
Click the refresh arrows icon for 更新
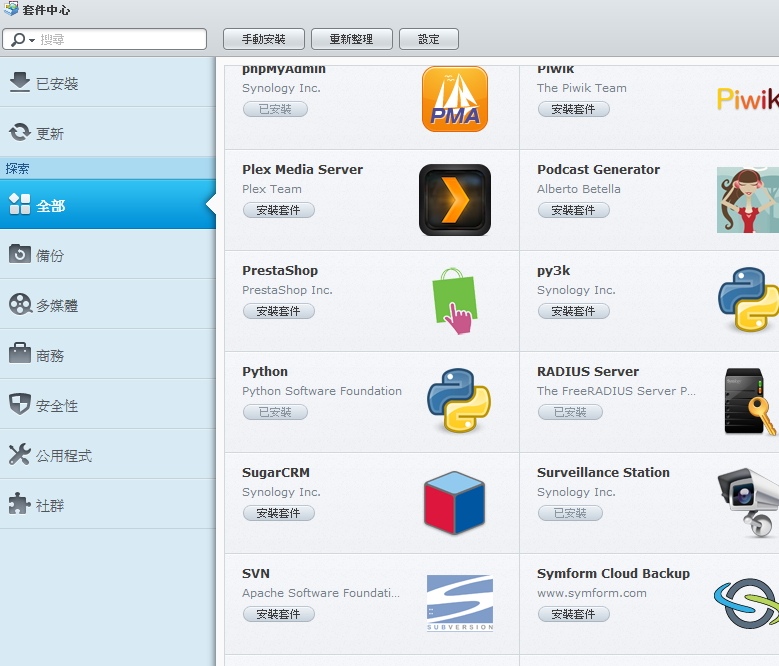pyautogui.click(x=20, y=132)
